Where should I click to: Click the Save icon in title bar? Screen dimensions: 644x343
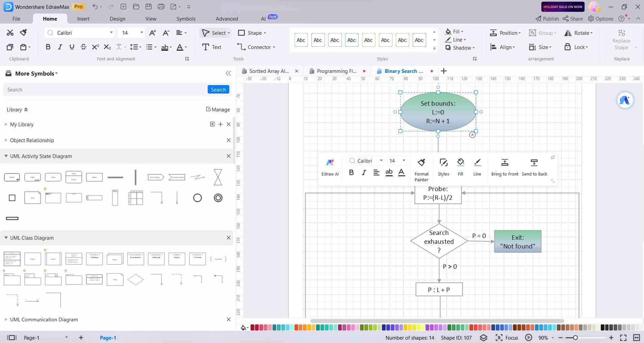tap(149, 7)
